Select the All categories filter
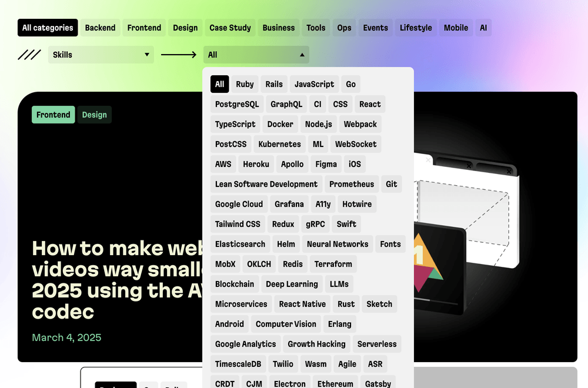The width and height of the screenshot is (588, 388). [x=47, y=27]
